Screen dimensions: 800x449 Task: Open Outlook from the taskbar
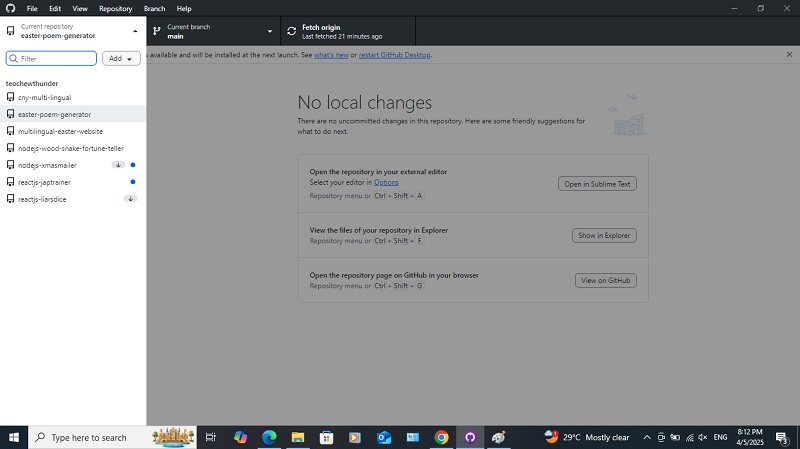tap(384, 437)
